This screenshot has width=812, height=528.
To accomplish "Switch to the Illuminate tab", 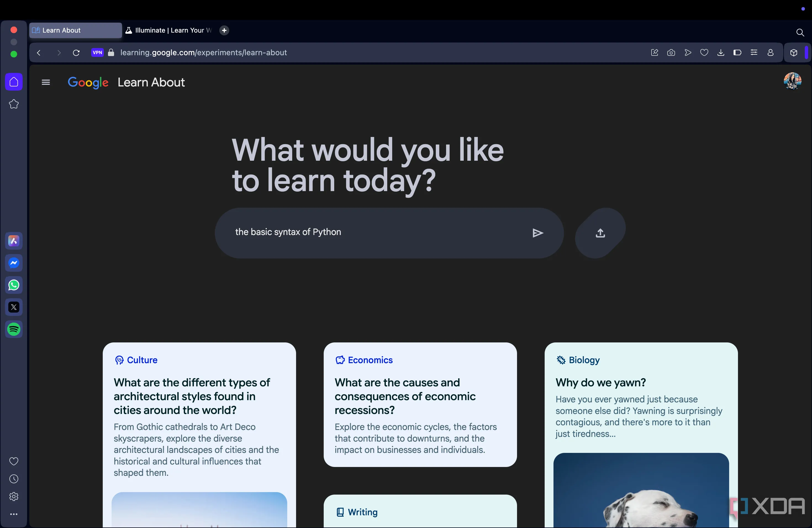I will click(169, 30).
